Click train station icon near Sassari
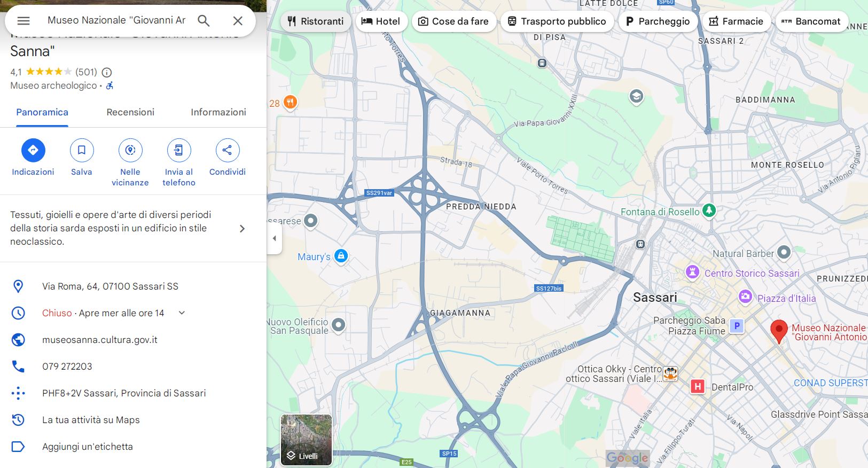The width and height of the screenshot is (868, 468). point(640,244)
